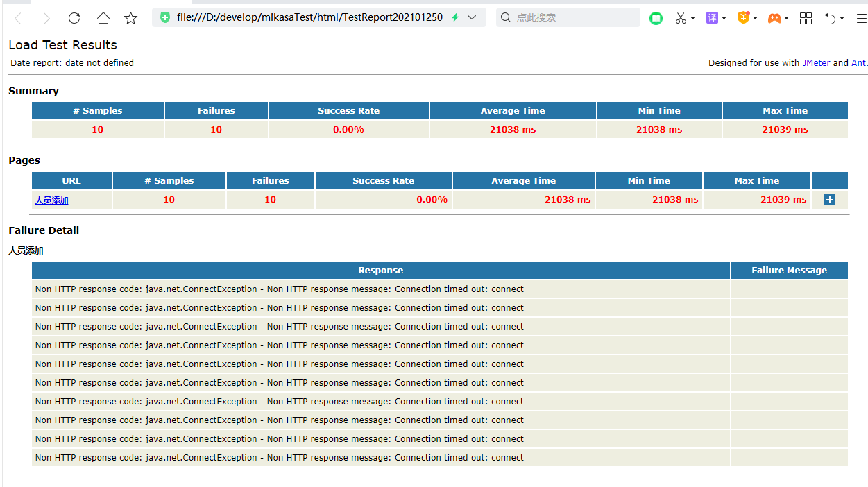Open the game controller dropdown arrow
The image size is (868, 487).
(x=786, y=19)
